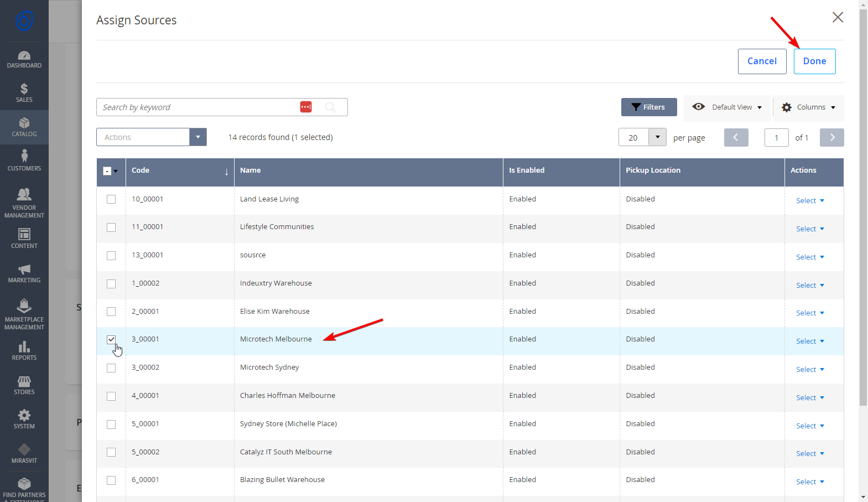Click the Magento logo at top
This screenshot has width=868, height=502.
pyautogui.click(x=24, y=21)
